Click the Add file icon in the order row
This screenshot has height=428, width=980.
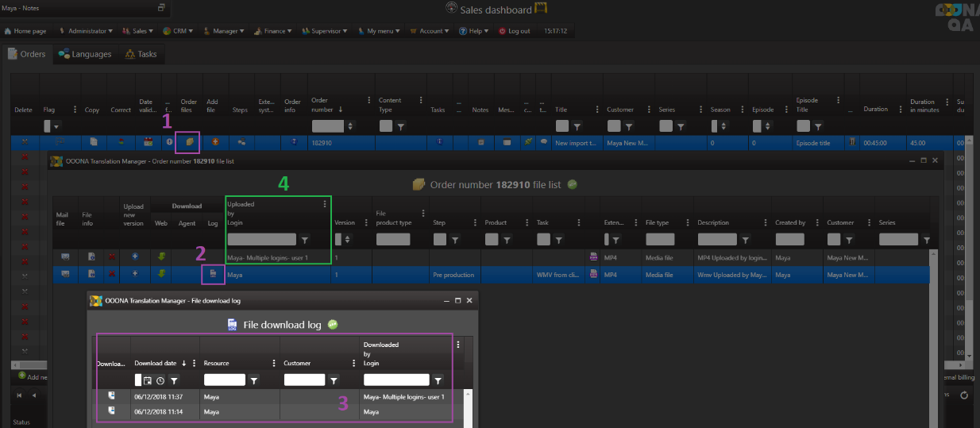pos(214,142)
